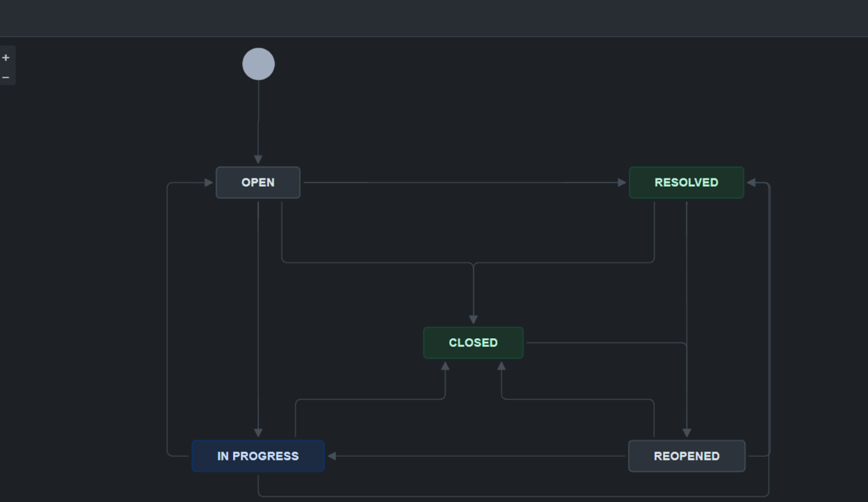The width and height of the screenshot is (868, 502).
Task: Select the arrowhead pointing into RESOLVED
Action: point(622,183)
